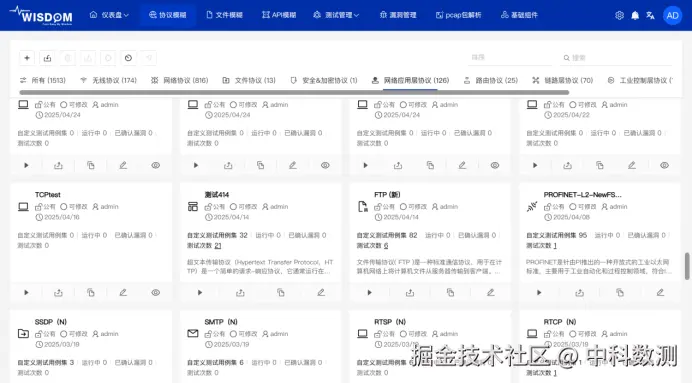
Task: Open test count link 21 on 测试414
Action: pyautogui.click(x=218, y=245)
